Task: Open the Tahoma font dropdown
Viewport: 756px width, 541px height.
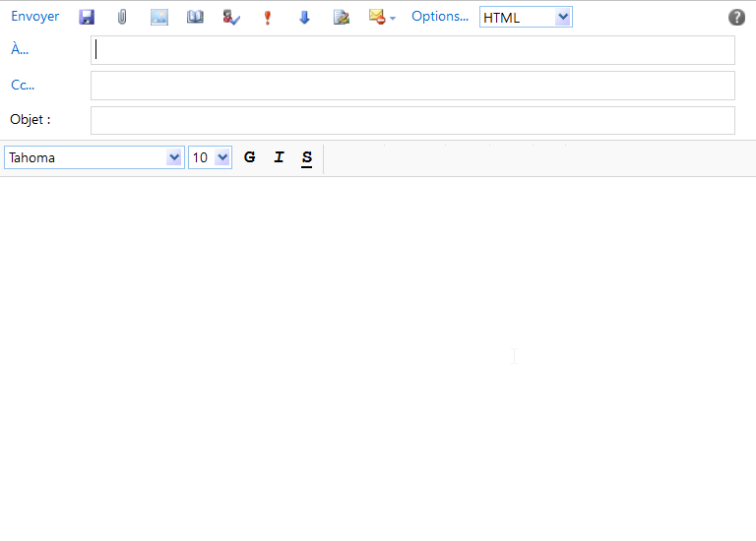Action: click(x=94, y=157)
